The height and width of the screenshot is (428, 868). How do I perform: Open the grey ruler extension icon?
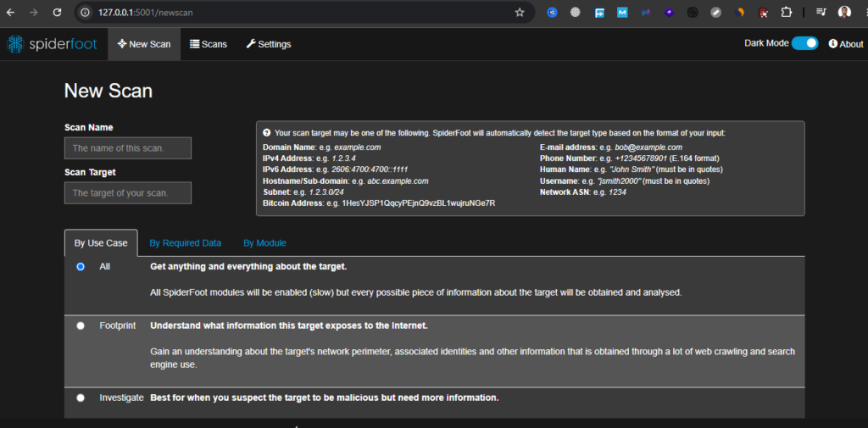(715, 12)
